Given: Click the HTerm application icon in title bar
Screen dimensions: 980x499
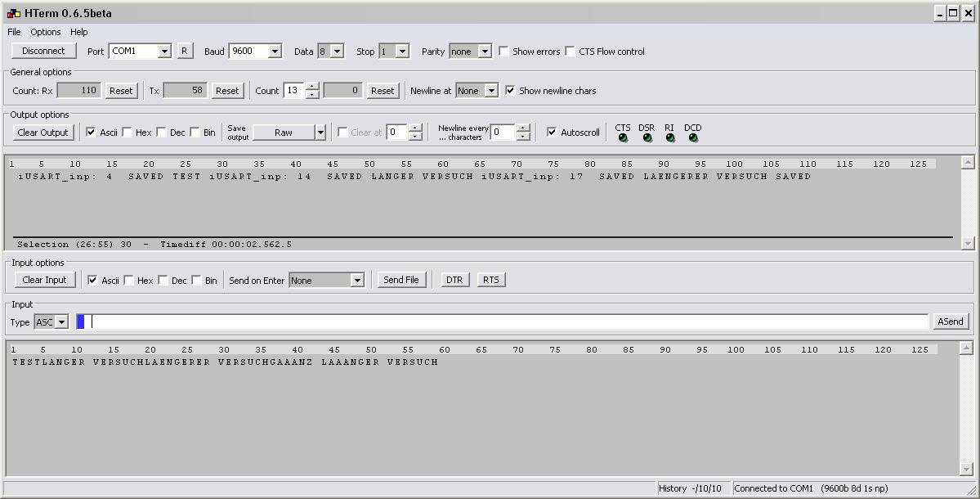Looking at the screenshot, I should (x=14, y=13).
